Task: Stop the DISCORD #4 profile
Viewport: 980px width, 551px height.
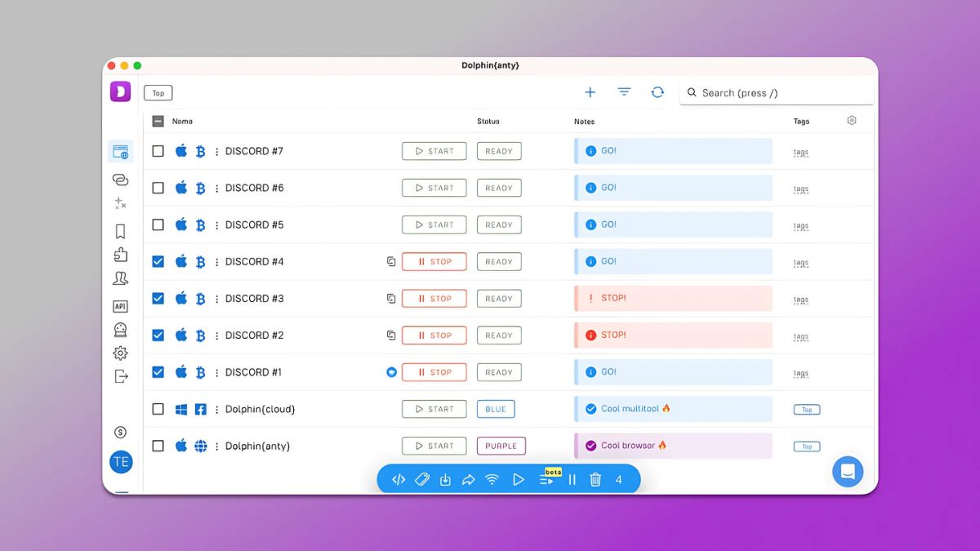Action: pyautogui.click(x=434, y=262)
